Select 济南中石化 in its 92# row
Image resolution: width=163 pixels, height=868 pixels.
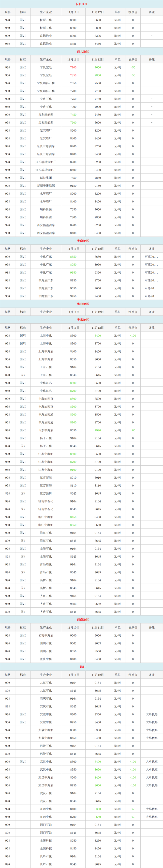[x=46, y=501]
